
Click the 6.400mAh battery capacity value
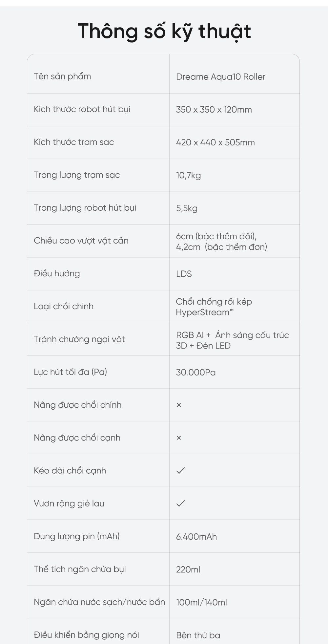pyautogui.click(x=196, y=537)
